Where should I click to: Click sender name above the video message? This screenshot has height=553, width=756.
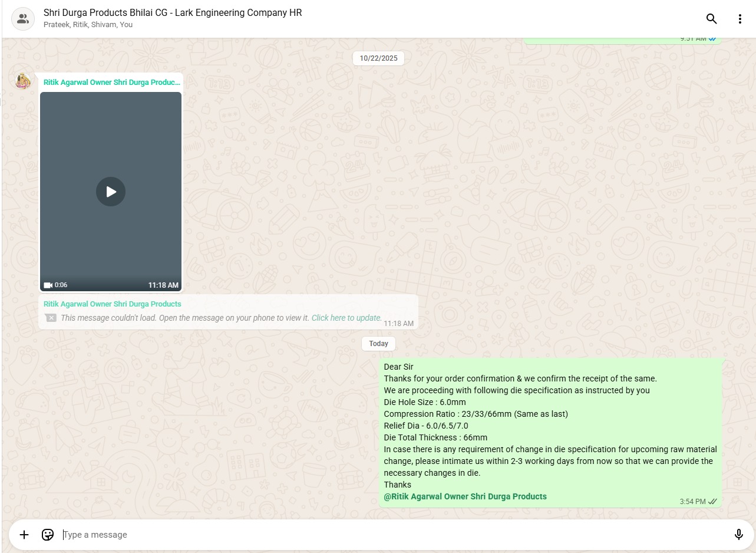[111, 83]
